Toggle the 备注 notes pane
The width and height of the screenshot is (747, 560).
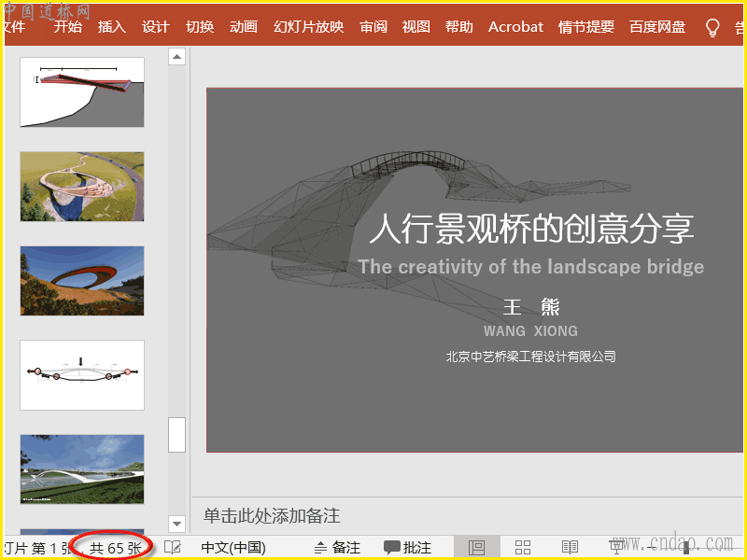[x=337, y=548]
